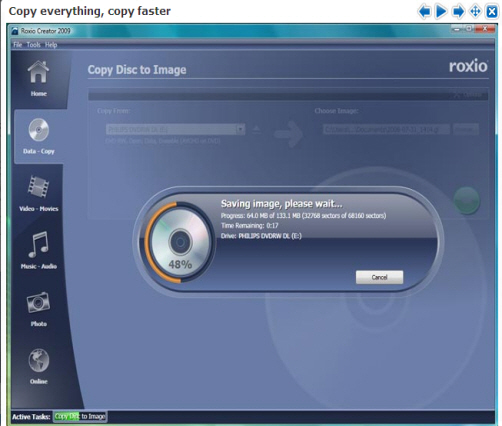Click the 48% disc progress indicator
502x426 pixels.
pyautogui.click(x=180, y=242)
